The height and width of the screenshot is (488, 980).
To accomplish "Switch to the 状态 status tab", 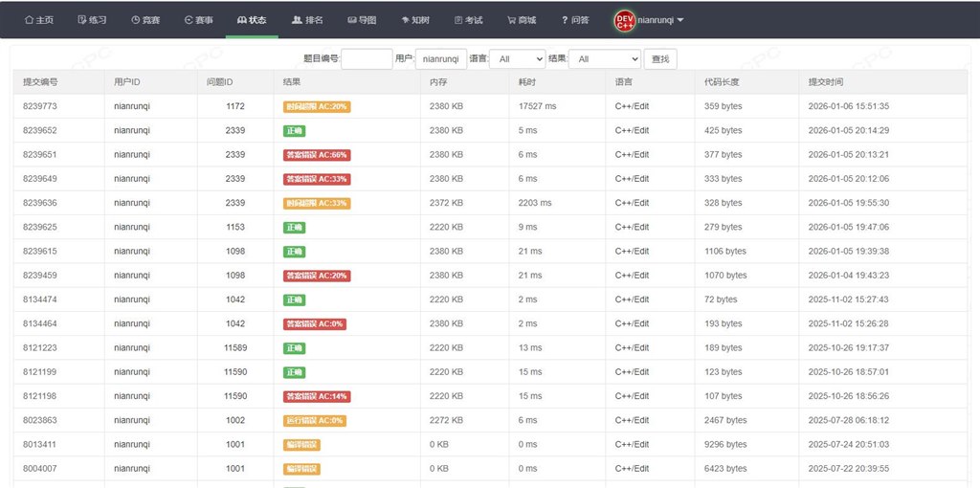I will (x=253, y=19).
